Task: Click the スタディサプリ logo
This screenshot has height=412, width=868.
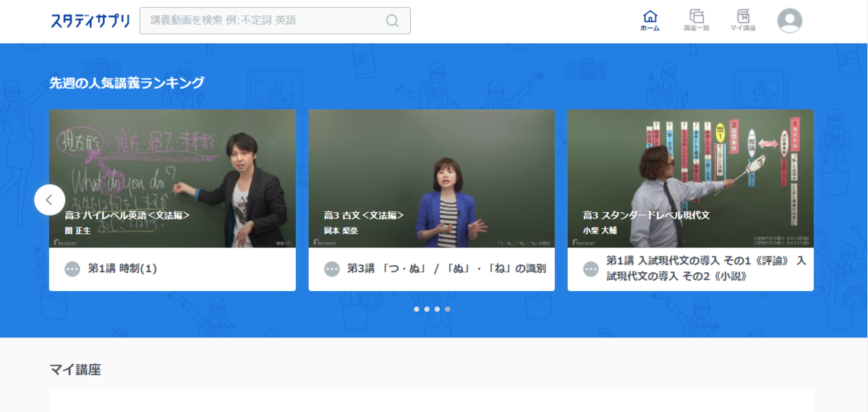Action: coord(90,20)
